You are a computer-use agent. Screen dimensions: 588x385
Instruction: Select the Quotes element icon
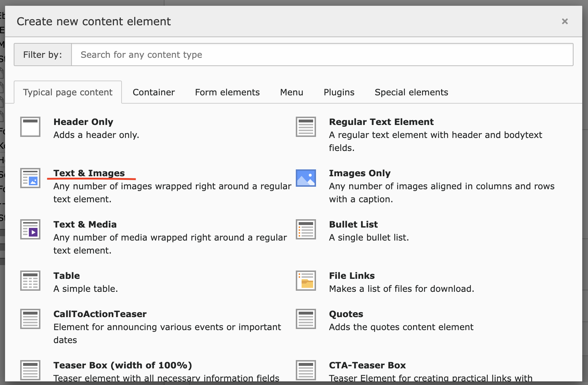click(x=306, y=319)
